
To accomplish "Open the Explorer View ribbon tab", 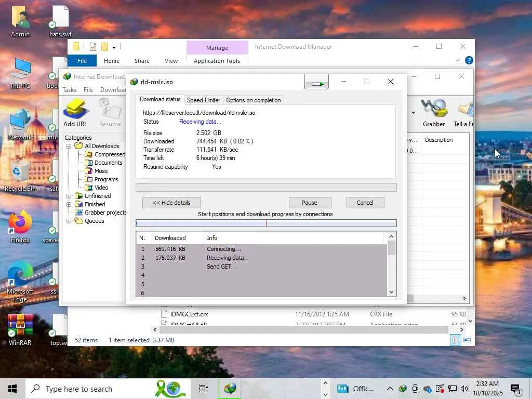I will [x=171, y=61].
